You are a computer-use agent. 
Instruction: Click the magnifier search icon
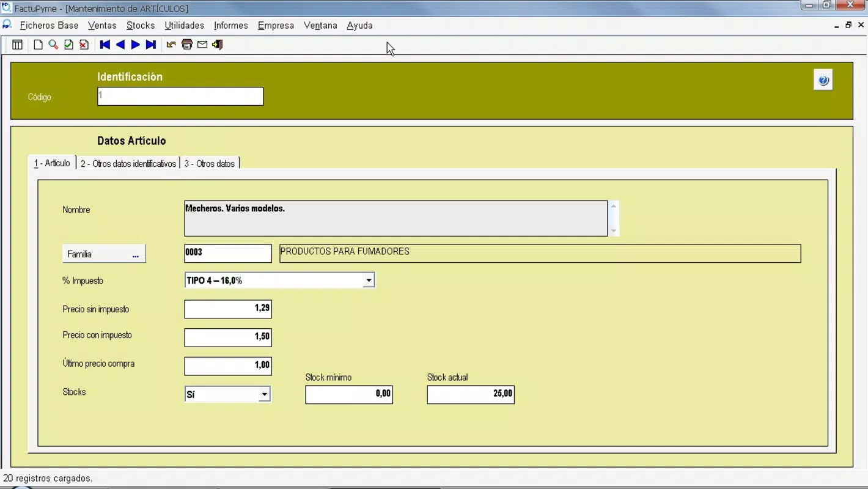(x=53, y=45)
